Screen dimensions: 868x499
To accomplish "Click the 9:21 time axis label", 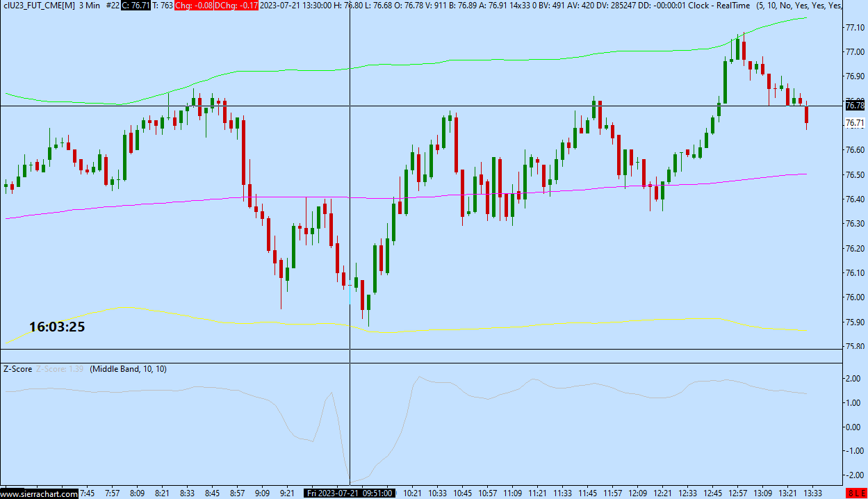I will (287, 494).
